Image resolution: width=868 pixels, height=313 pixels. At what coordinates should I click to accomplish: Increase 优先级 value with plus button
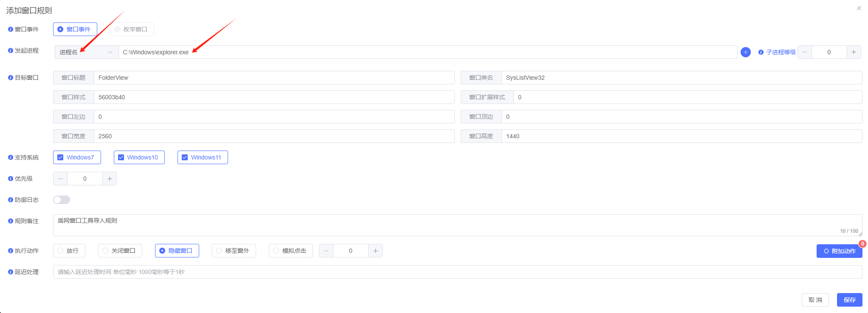(x=110, y=179)
